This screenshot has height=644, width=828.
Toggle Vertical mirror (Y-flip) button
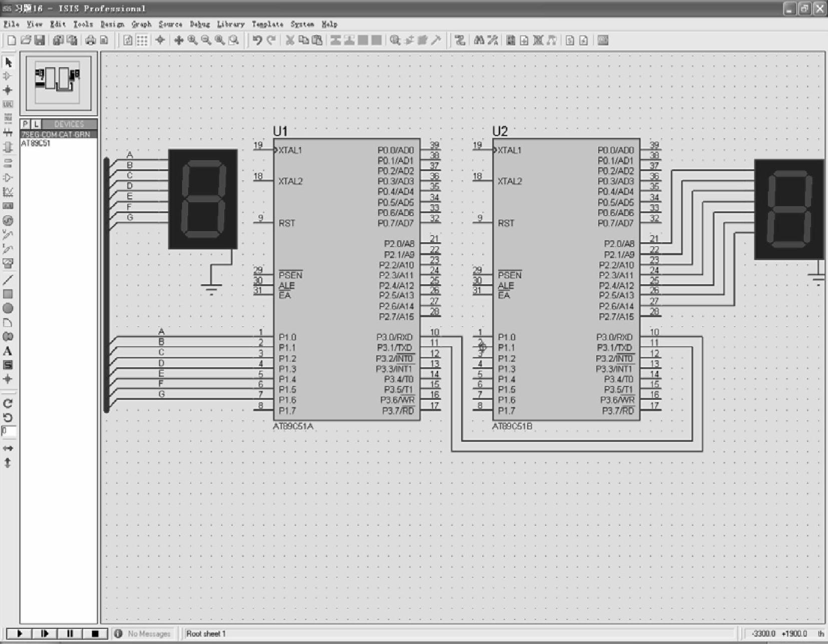[x=8, y=463]
